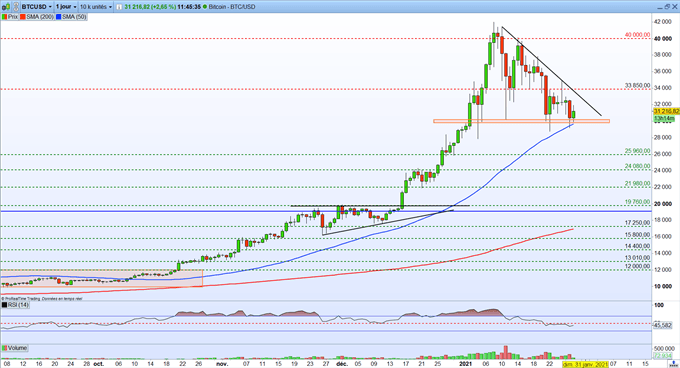680x368 pixels.
Task: Click the countdown tag 13h14m on the price axis
Action: pos(664,118)
